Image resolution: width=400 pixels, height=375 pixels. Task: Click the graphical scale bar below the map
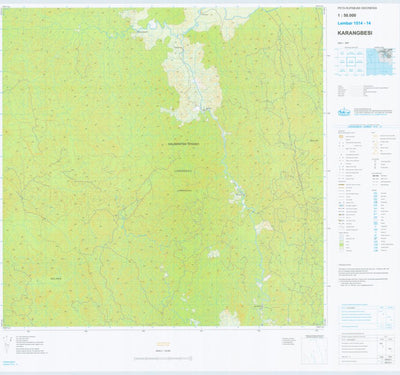[163, 359]
